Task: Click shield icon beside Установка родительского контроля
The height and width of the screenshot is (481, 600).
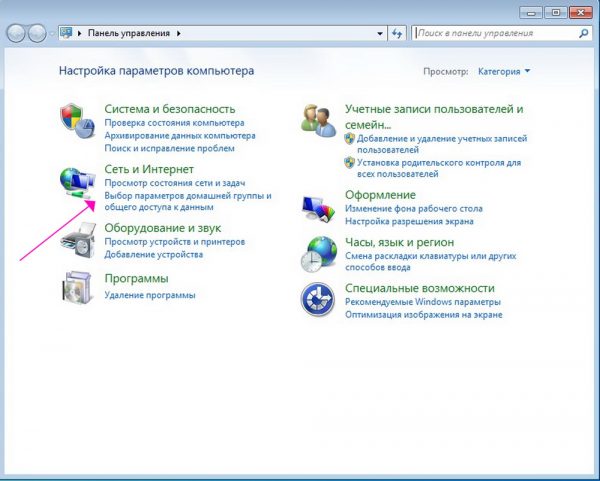Action: [349, 163]
